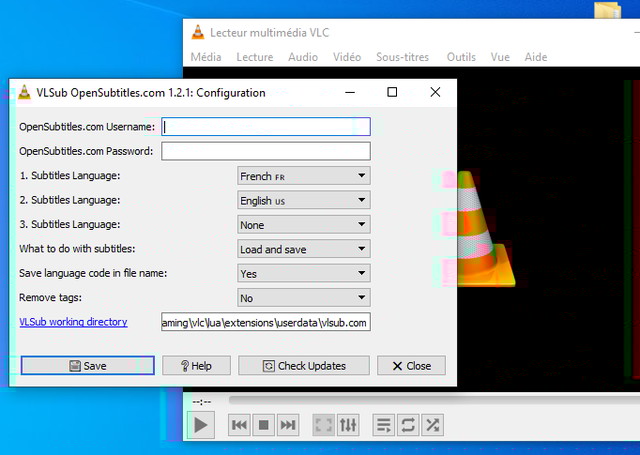
Task: Click the working directory path field
Action: pos(266,322)
